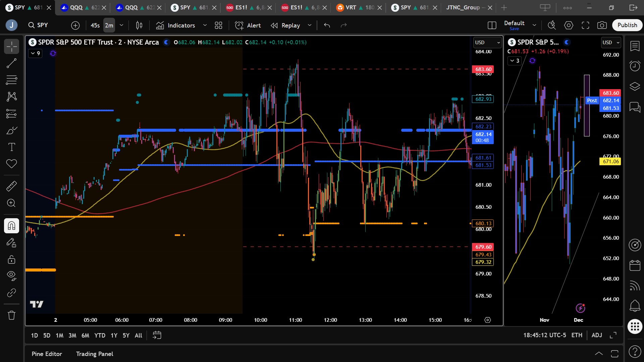Toggle magnet mode for drawings
This screenshot has width=644, height=362.
point(11,226)
